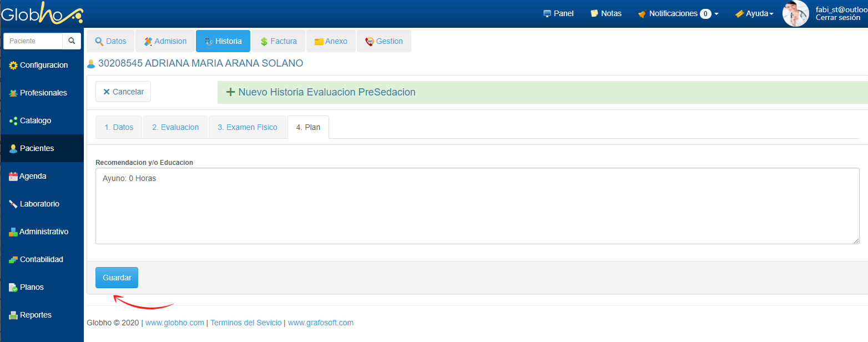Open Laboratorio in the sidebar
The width and height of the screenshot is (868, 342).
click(x=39, y=204)
